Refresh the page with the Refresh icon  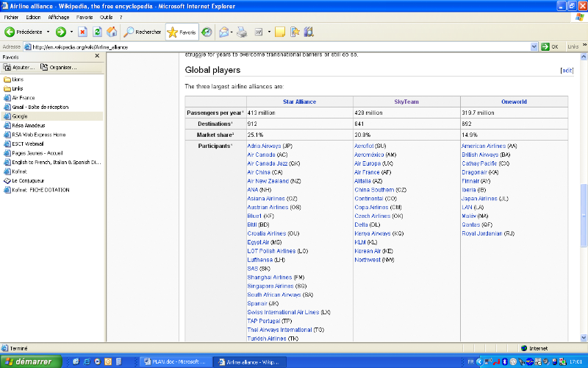(x=97, y=32)
